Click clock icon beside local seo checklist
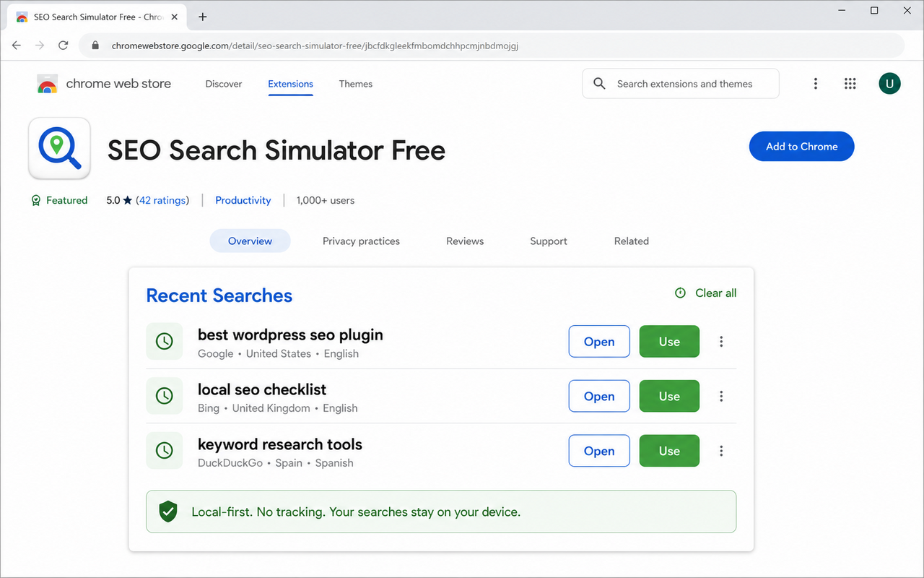This screenshot has height=578, width=924. 165,396
